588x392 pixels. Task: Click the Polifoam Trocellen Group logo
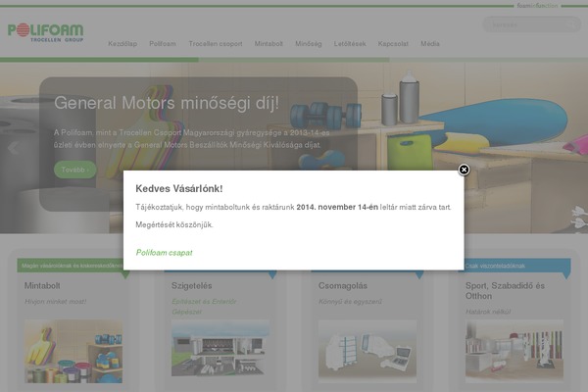click(45, 32)
